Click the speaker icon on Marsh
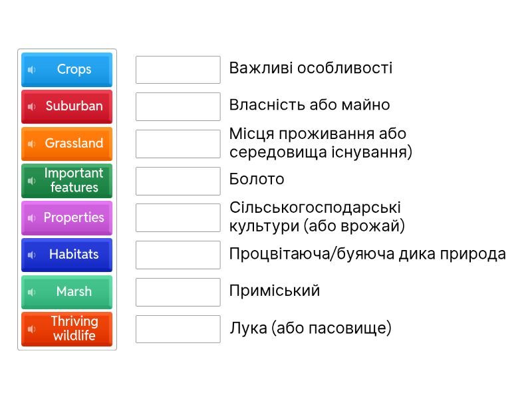Screen dimensions: 532x399 pos(31,292)
